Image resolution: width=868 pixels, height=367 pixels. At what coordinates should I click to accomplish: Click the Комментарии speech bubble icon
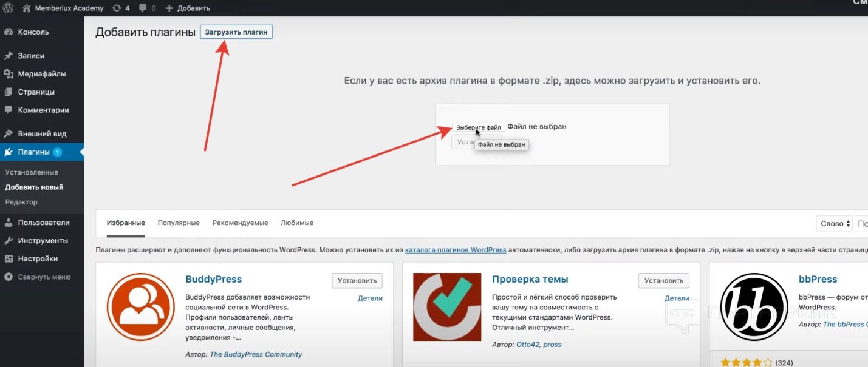[x=9, y=110]
